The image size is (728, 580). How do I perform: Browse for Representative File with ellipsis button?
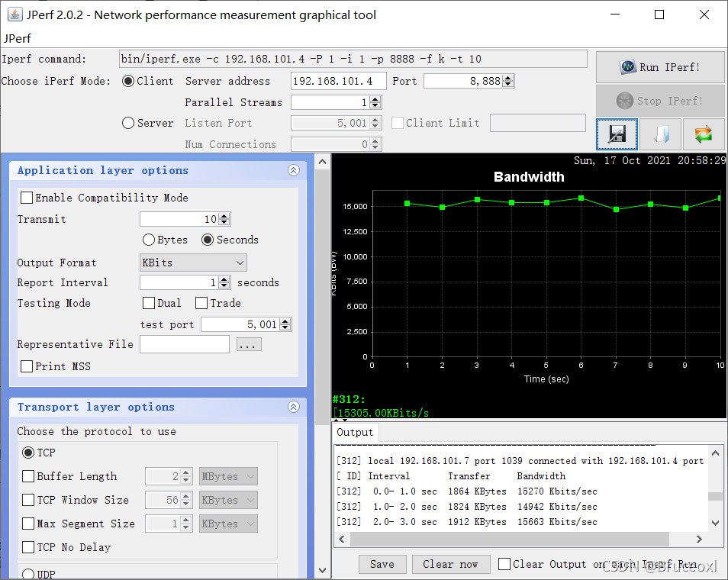(x=249, y=344)
